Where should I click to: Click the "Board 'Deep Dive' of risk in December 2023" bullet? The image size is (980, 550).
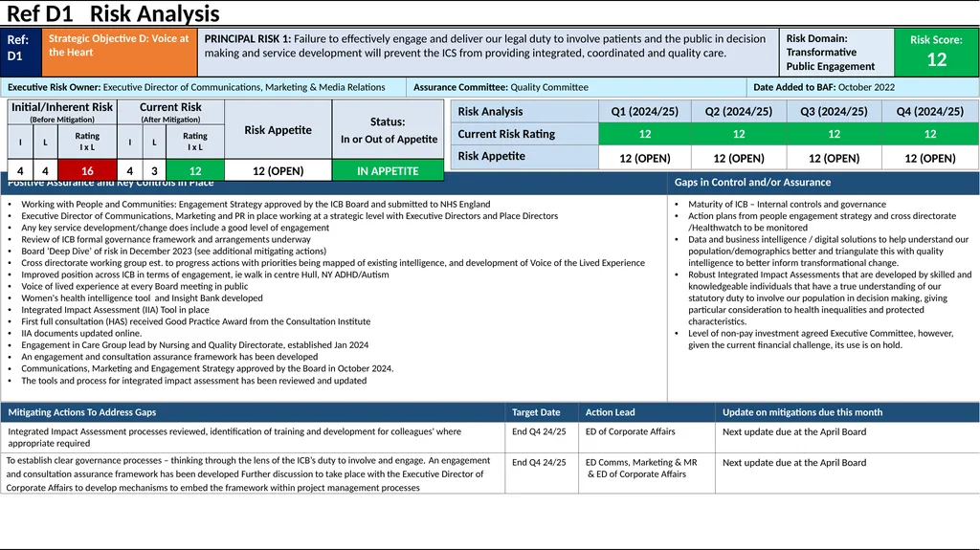click(x=174, y=252)
